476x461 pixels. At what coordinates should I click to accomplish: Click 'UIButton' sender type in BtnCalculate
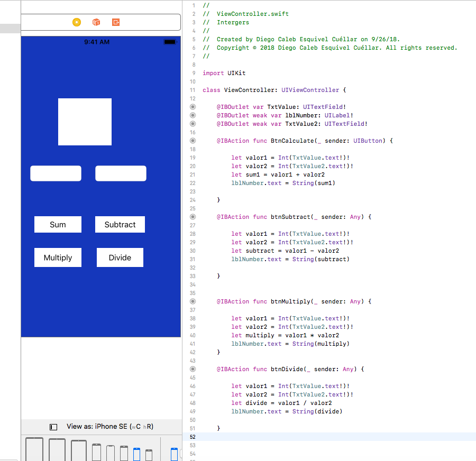(x=368, y=141)
